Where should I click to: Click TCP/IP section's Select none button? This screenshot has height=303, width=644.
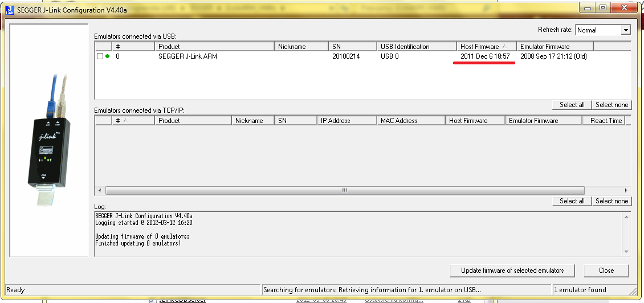(612, 201)
